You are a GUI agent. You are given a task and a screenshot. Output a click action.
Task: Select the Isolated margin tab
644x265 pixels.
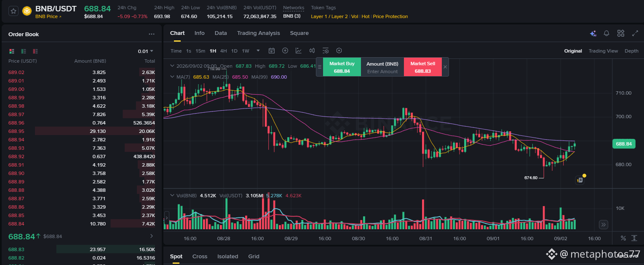click(227, 257)
